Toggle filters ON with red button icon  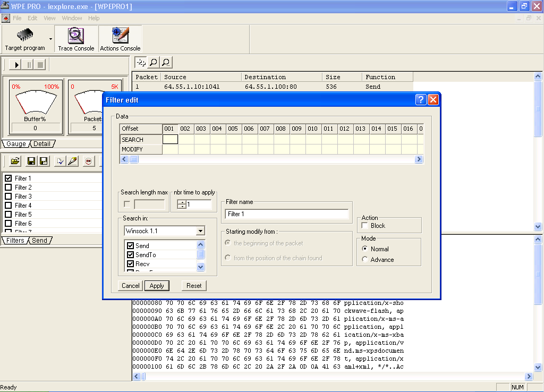(89, 161)
